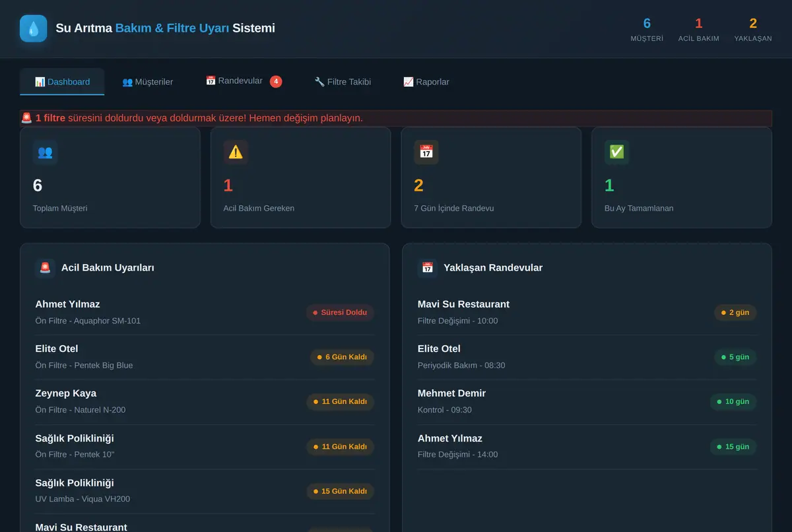Click the red filter expiry alert banner
The width and height of the screenshot is (792, 532).
click(x=396, y=118)
